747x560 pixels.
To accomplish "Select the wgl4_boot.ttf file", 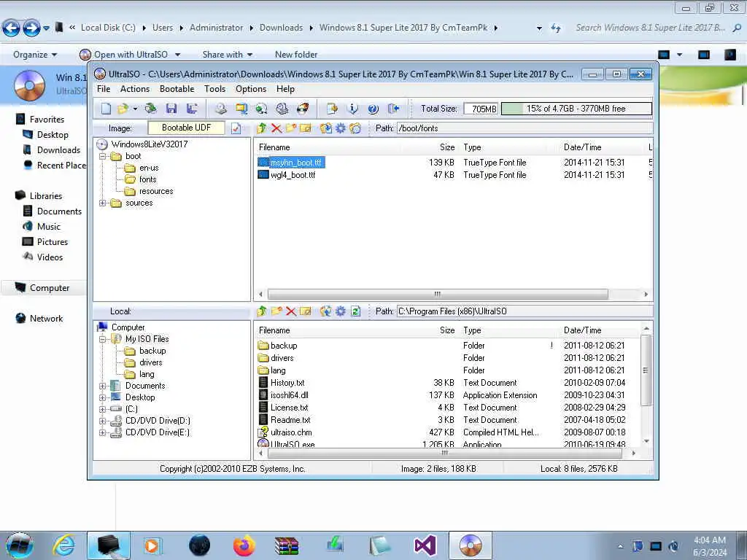I will coord(293,175).
